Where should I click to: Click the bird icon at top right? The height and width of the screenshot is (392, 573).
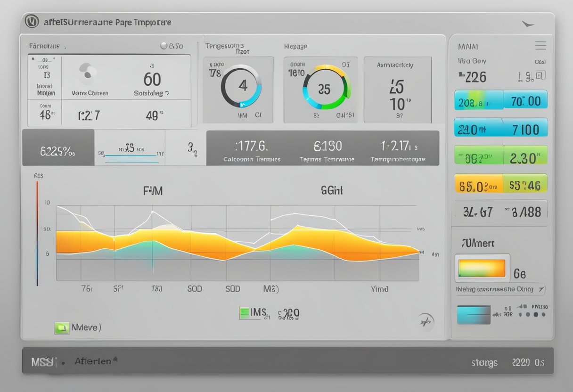[528, 24]
